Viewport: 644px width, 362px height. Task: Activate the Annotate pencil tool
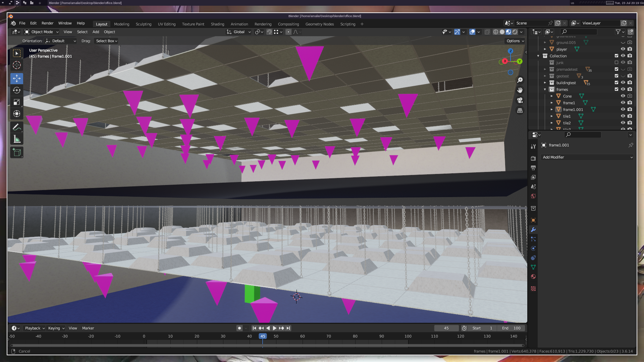pos(17,127)
